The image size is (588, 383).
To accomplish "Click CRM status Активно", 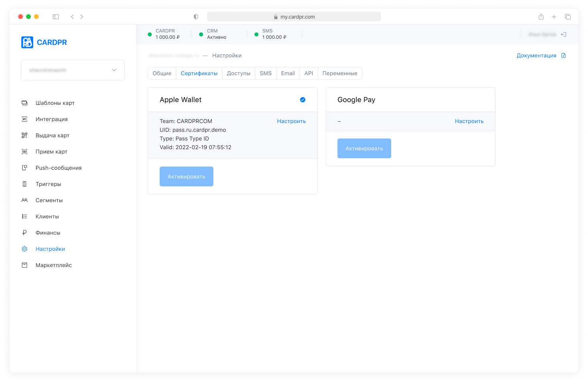I will point(217,37).
